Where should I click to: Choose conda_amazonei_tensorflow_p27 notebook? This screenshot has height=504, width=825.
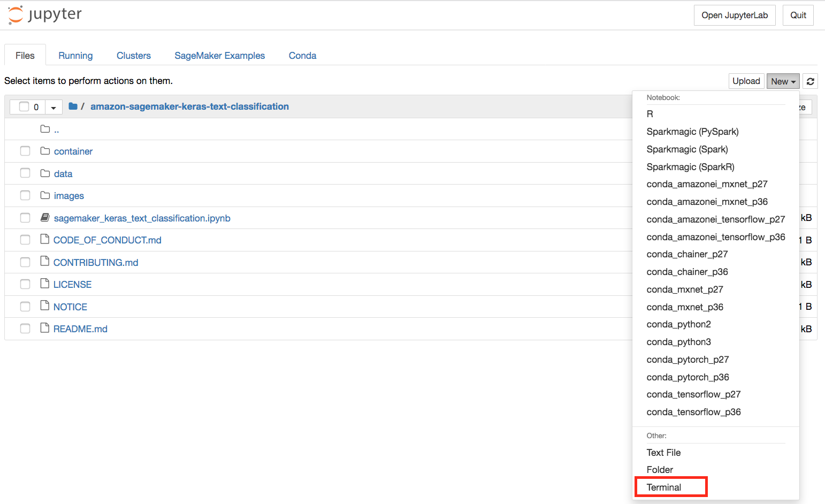(716, 219)
